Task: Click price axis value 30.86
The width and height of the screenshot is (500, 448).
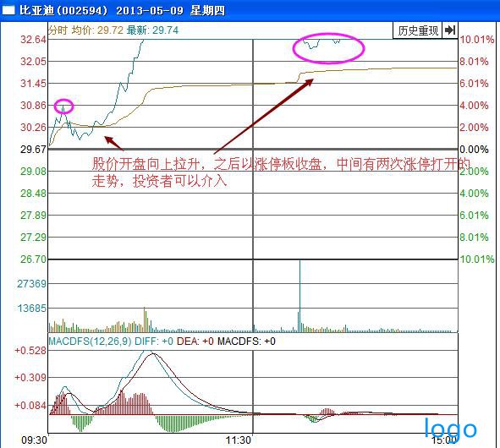Action: point(33,105)
